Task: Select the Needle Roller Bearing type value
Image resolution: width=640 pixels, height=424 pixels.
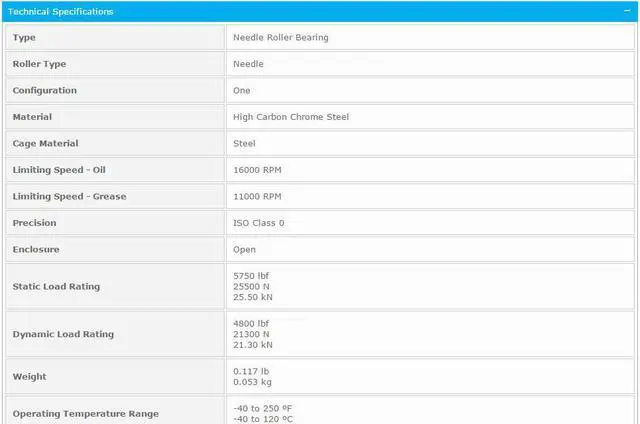Action: pyautogui.click(x=280, y=38)
